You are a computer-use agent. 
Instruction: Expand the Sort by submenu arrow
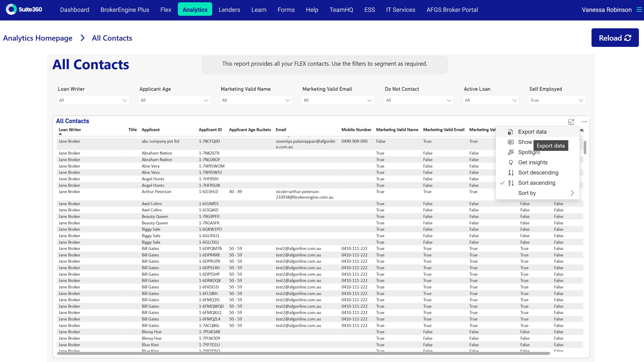(572, 193)
